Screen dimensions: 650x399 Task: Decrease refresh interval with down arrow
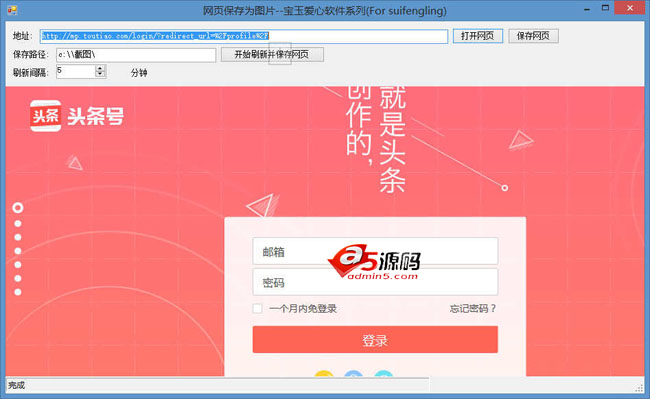(100, 75)
